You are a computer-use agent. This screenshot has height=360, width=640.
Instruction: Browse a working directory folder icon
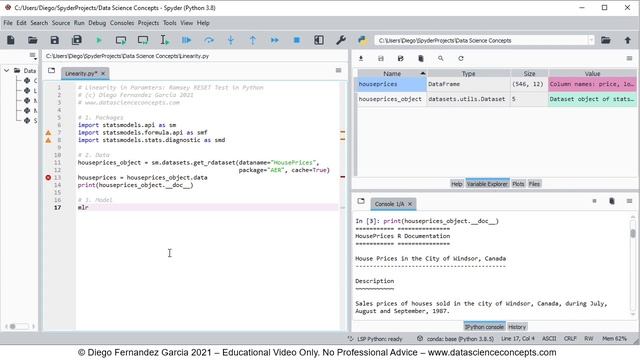[x=606, y=40]
